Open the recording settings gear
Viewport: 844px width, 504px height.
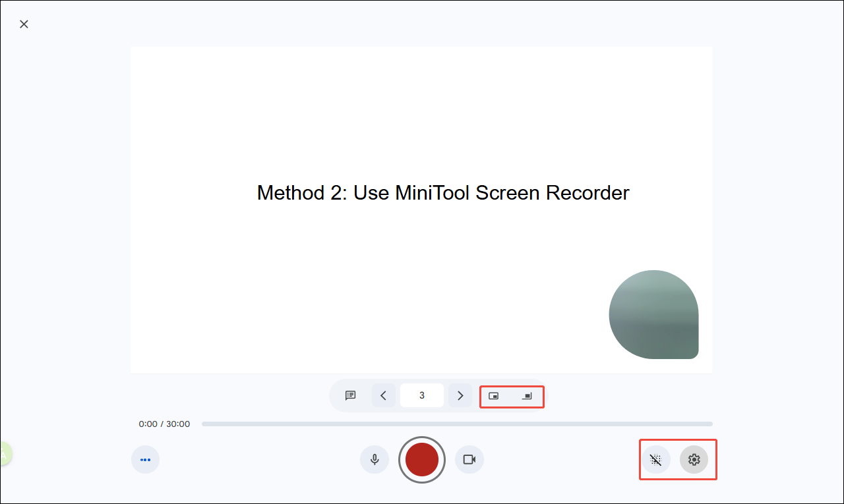click(694, 459)
